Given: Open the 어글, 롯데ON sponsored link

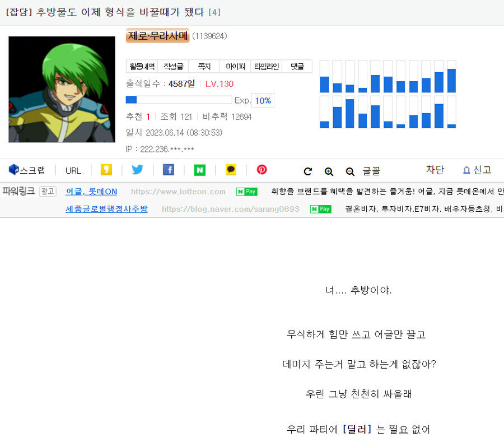Looking at the screenshot, I should tap(91, 192).
